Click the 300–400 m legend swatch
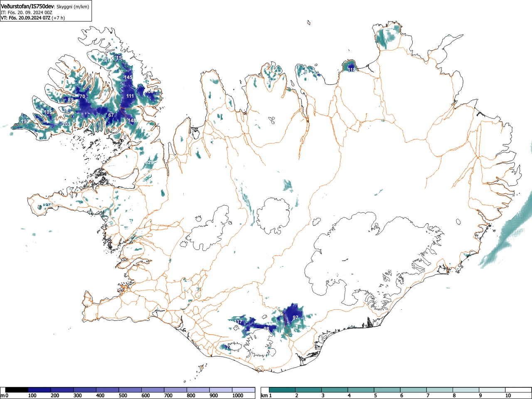The image size is (532, 399). (x=85, y=390)
